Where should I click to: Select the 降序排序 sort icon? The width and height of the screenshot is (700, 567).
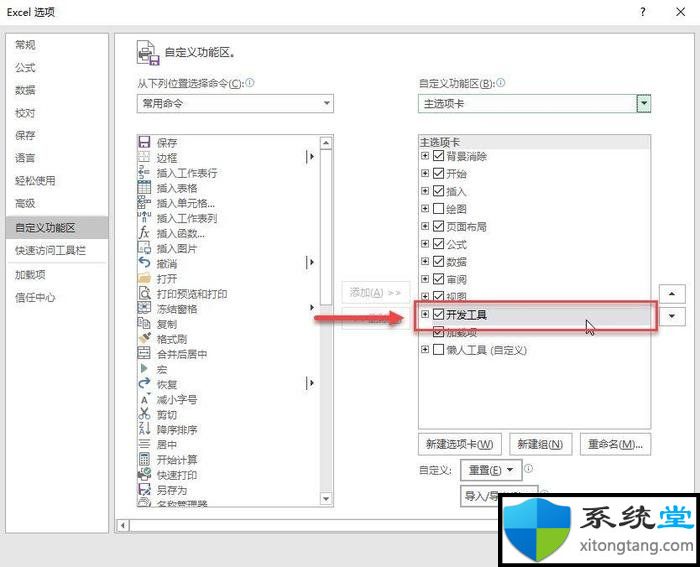coord(144,429)
